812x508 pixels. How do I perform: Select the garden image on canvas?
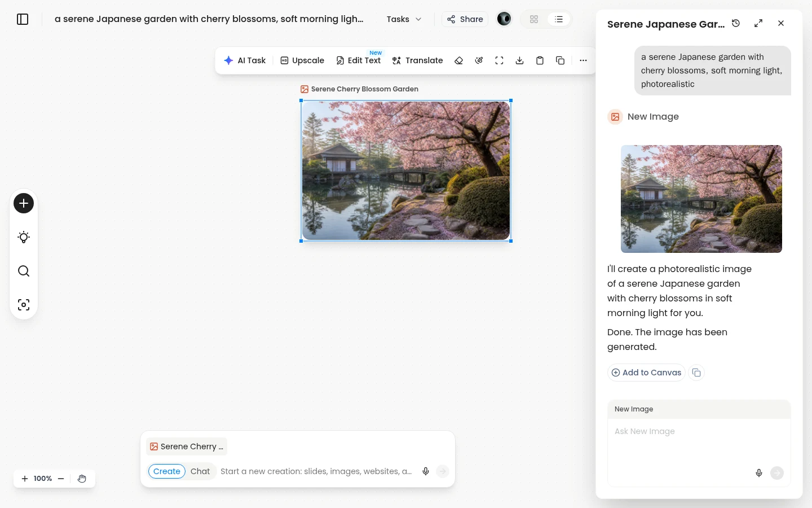coord(406,170)
